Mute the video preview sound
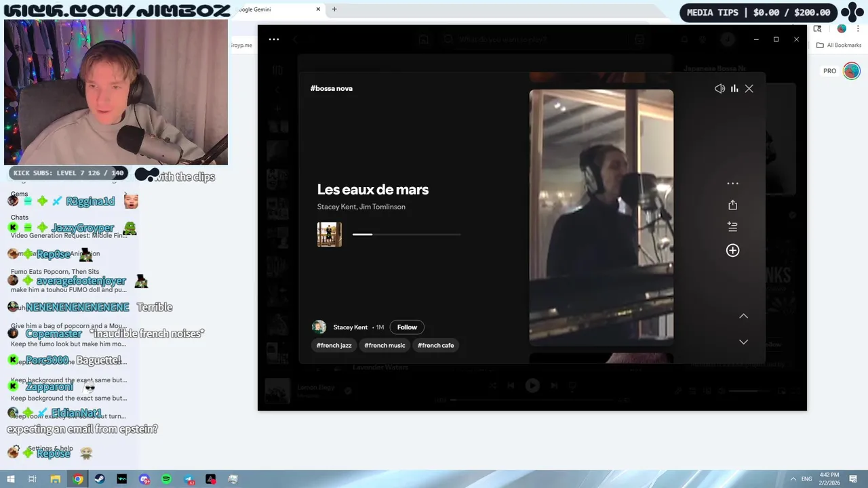Image resolution: width=868 pixels, height=488 pixels. point(719,89)
